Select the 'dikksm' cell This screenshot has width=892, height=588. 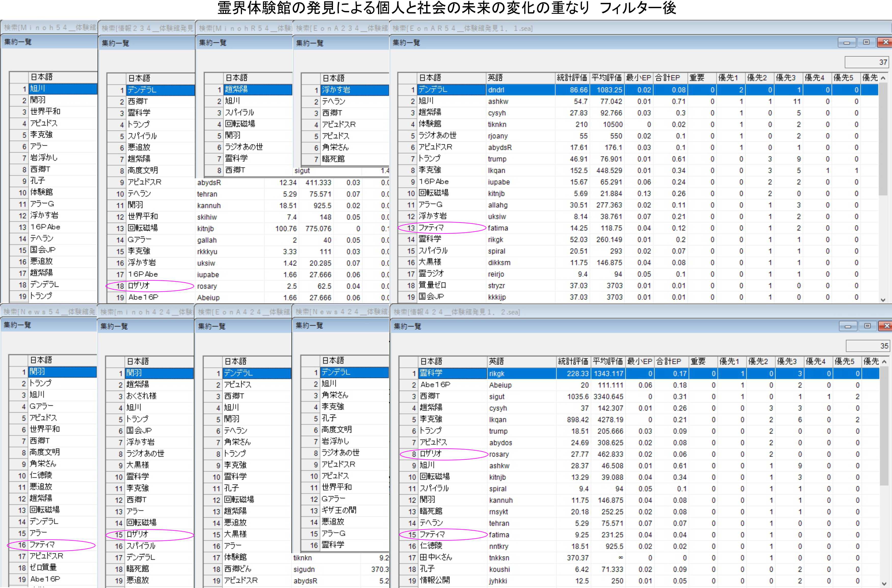point(520,263)
